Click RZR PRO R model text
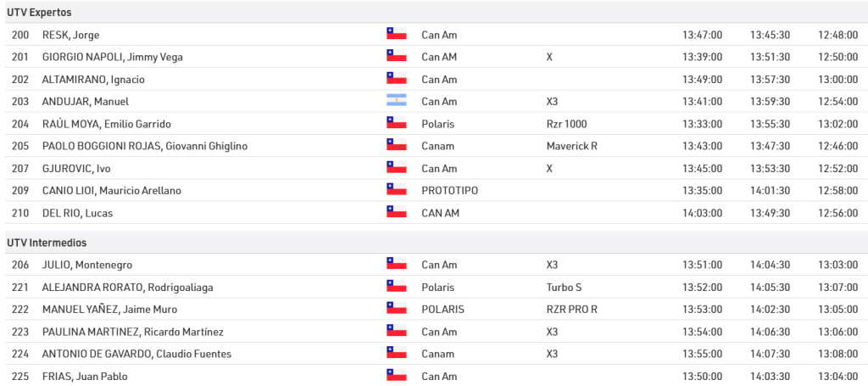This screenshot has height=386, width=868. click(571, 309)
